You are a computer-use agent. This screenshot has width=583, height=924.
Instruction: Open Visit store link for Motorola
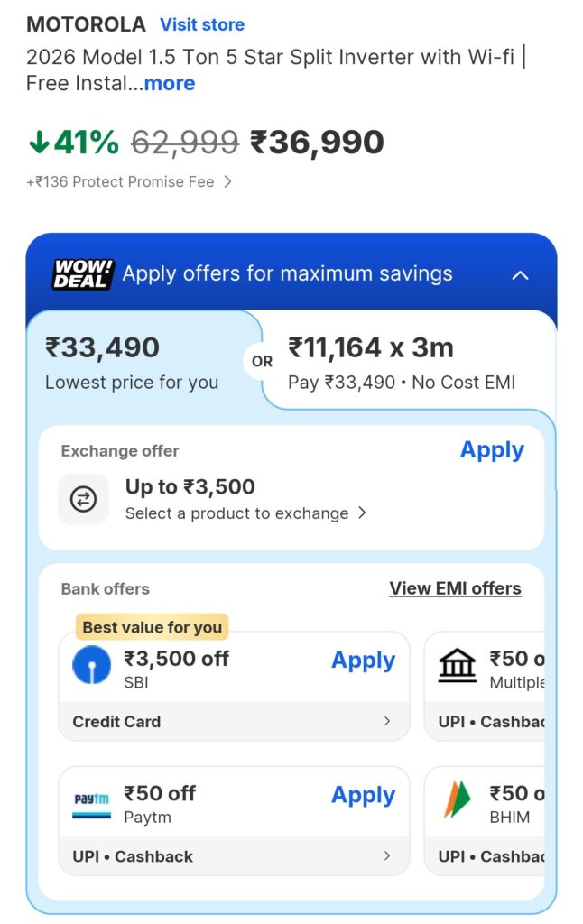click(202, 24)
